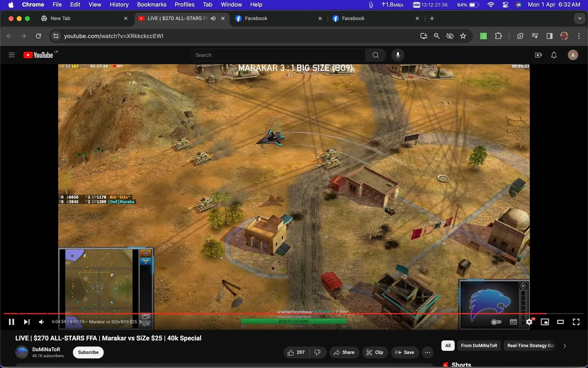Expand more related filter chips
Viewport: 588px width, 368px height.
click(564, 345)
